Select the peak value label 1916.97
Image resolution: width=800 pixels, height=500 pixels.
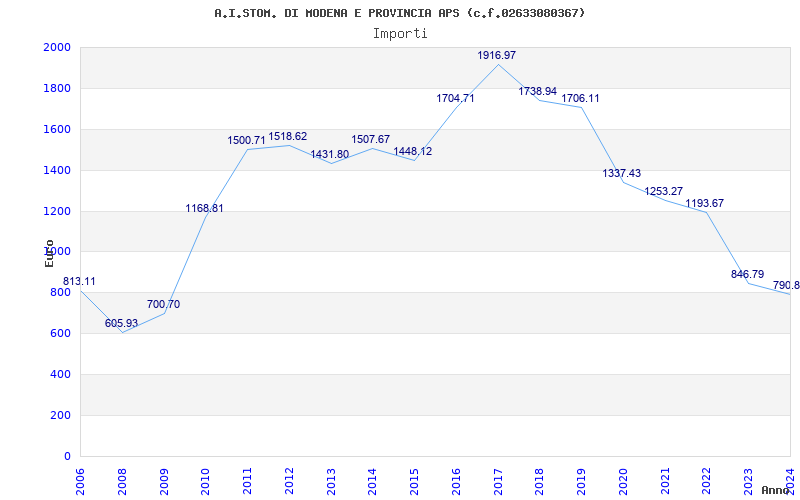(x=496, y=55)
